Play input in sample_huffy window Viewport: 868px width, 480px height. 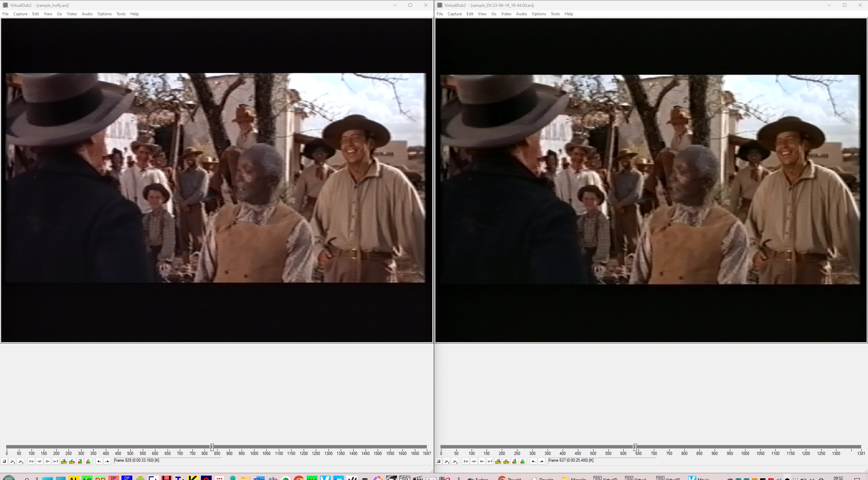(x=13, y=461)
